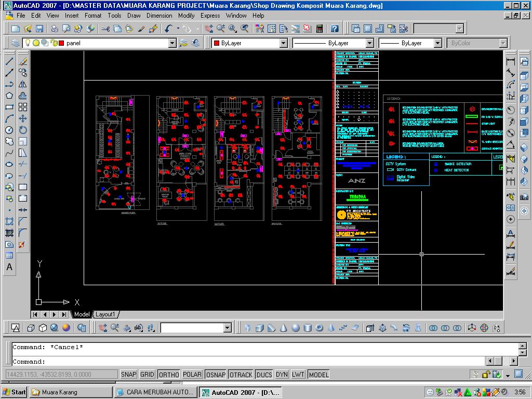Open the Layer Properties Manager icon
Viewport: 532px width, 399px height.
pos(16,43)
